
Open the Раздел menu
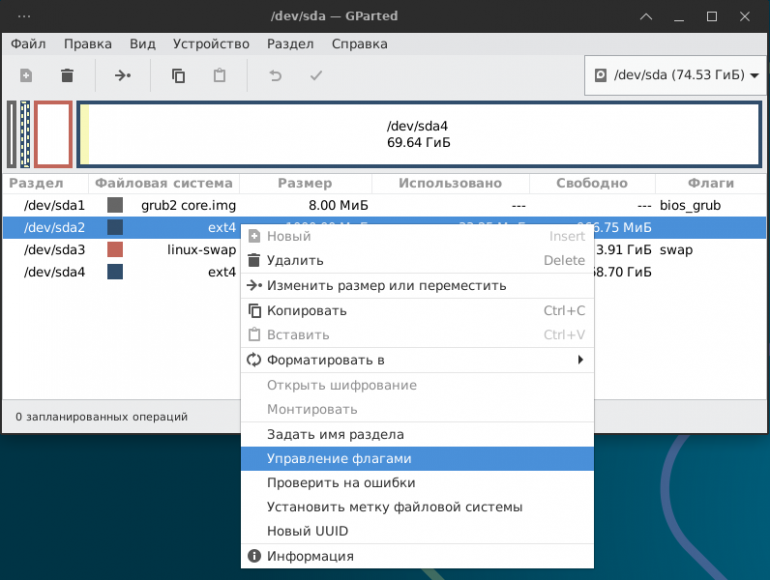(x=290, y=44)
